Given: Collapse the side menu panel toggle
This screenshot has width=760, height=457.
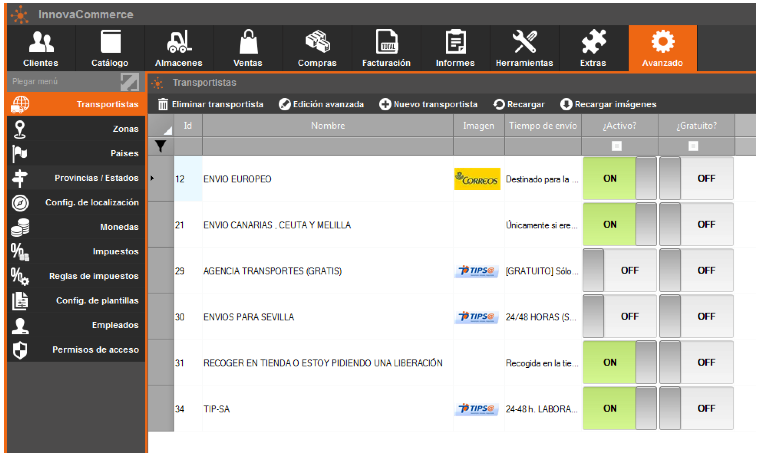Looking at the screenshot, I should point(130,81).
